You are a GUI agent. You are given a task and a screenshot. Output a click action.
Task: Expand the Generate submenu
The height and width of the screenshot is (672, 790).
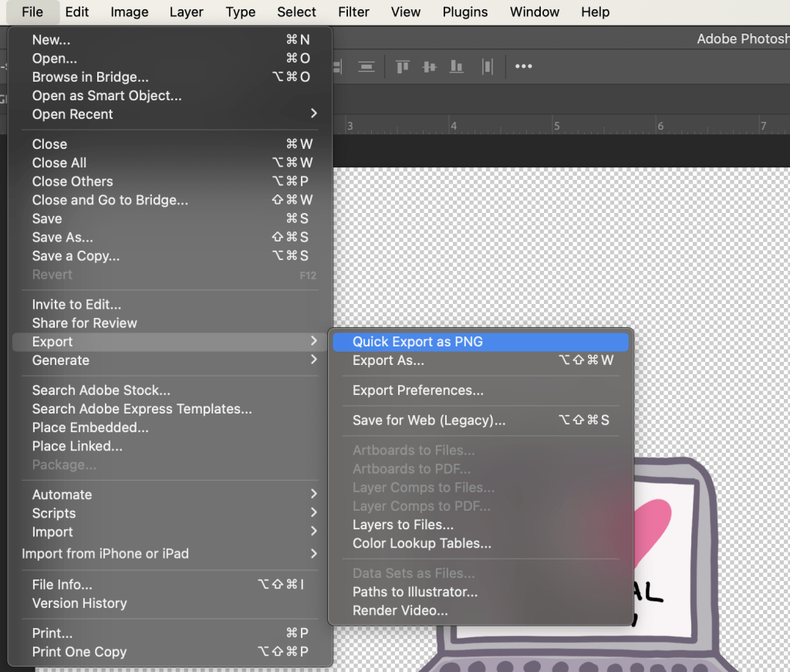click(x=61, y=360)
